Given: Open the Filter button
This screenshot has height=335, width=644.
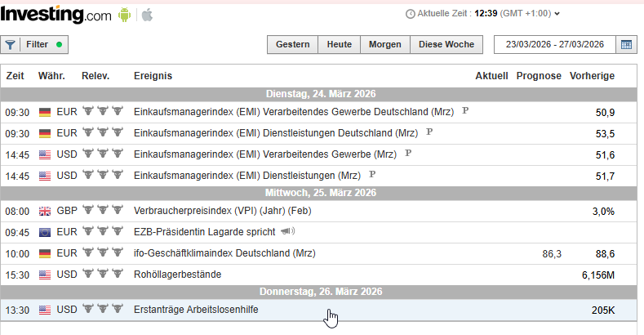Looking at the screenshot, I should (x=34, y=44).
